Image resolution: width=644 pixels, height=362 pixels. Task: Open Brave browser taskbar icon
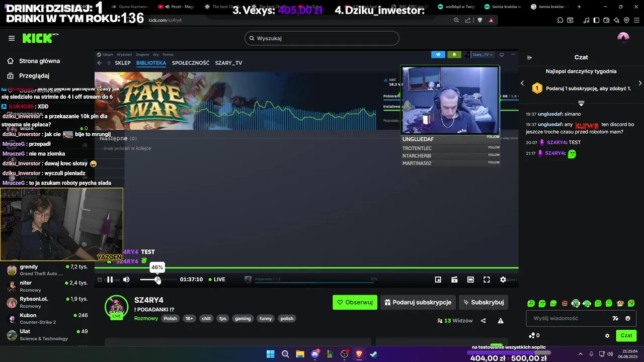(359, 354)
